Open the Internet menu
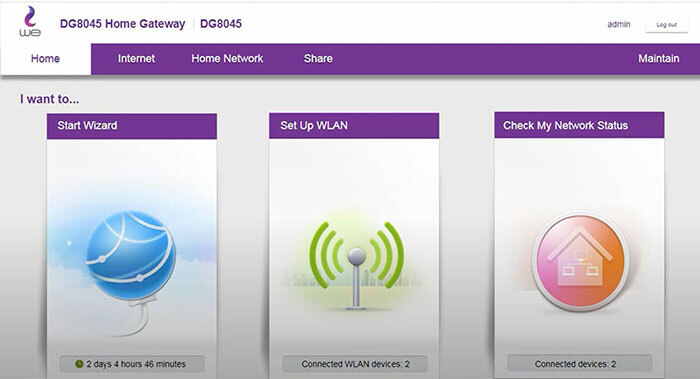700x379 pixels. click(x=136, y=58)
